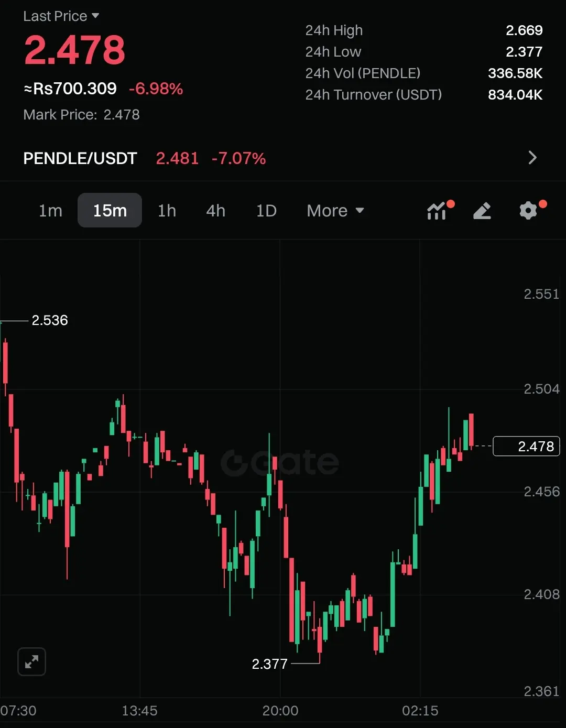
Task: Click the 02:15 time axis label
Action: pos(420,711)
